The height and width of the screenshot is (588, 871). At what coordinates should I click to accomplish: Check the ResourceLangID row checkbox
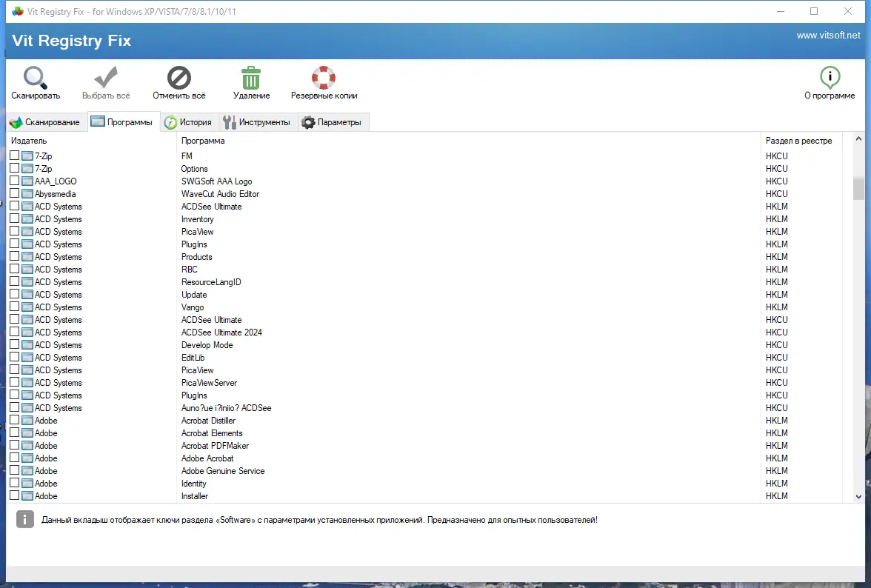[x=15, y=281]
